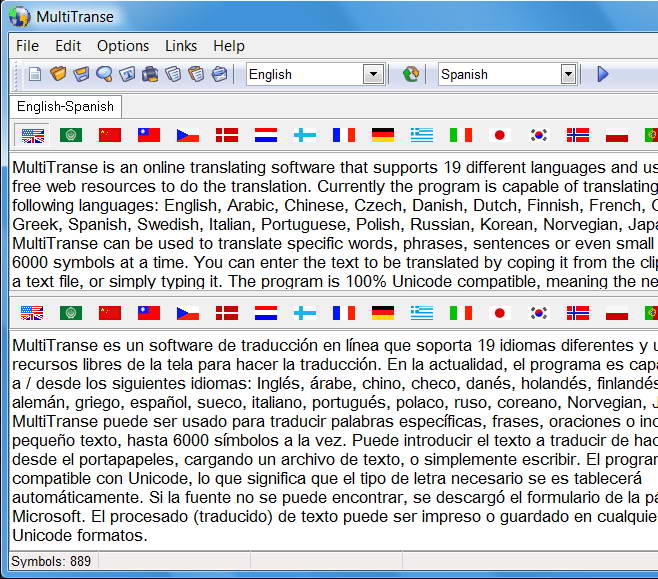This screenshot has width=658, height=579.
Task: Select Polish flag in translation flag row
Action: (617, 313)
